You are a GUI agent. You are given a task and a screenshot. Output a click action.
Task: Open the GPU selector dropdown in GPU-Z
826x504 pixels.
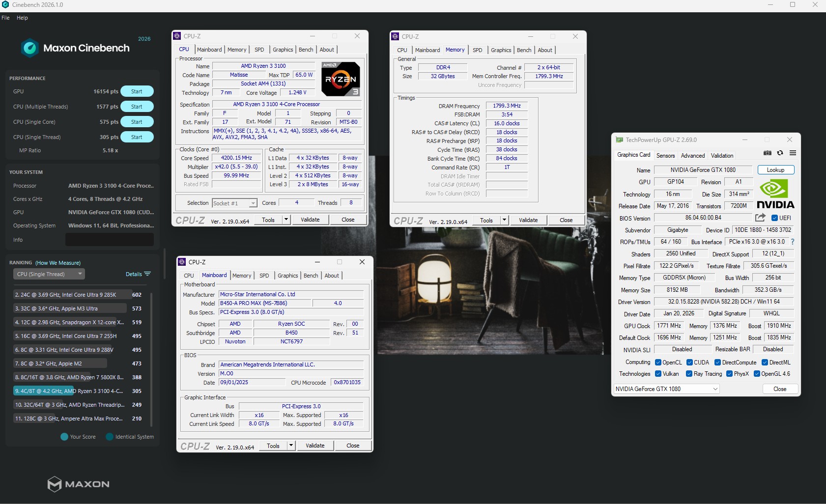[666, 389]
